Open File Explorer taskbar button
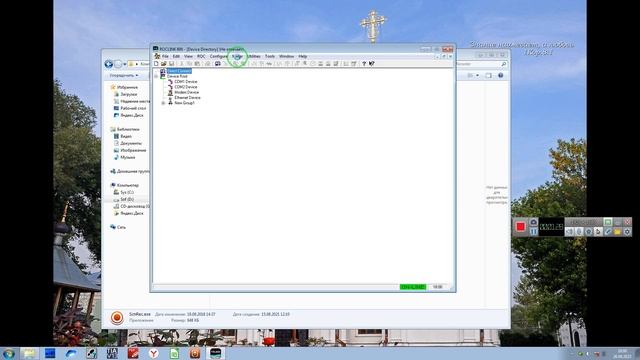 (29, 353)
